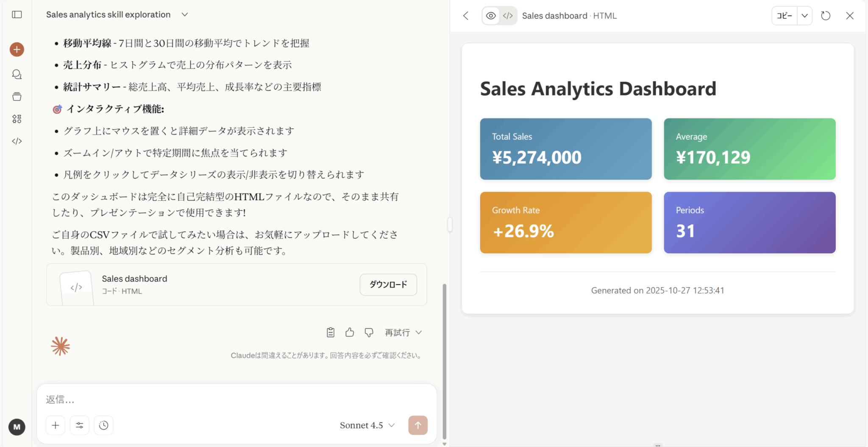Copy the response with clipboard icon

[x=331, y=332]
